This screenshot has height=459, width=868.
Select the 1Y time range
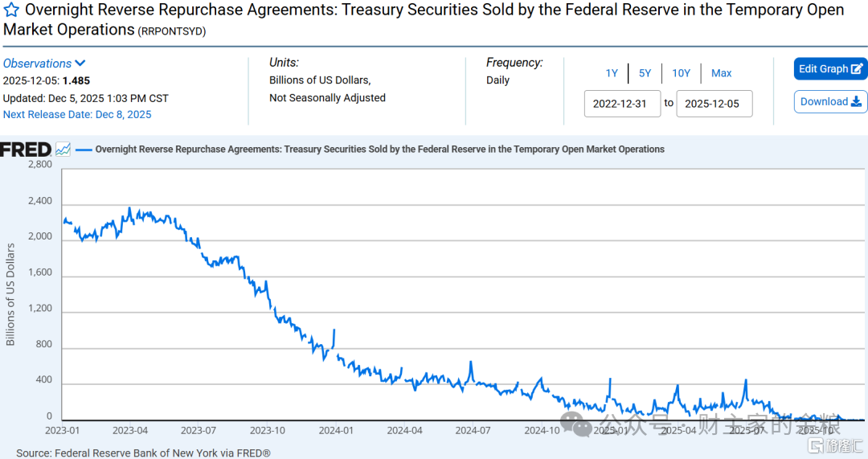tap(612, 73)
